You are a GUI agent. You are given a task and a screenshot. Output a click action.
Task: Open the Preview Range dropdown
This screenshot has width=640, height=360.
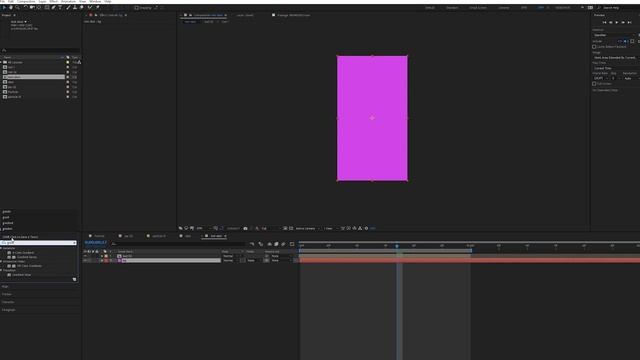pyautogui.click(x=616, y=58)
